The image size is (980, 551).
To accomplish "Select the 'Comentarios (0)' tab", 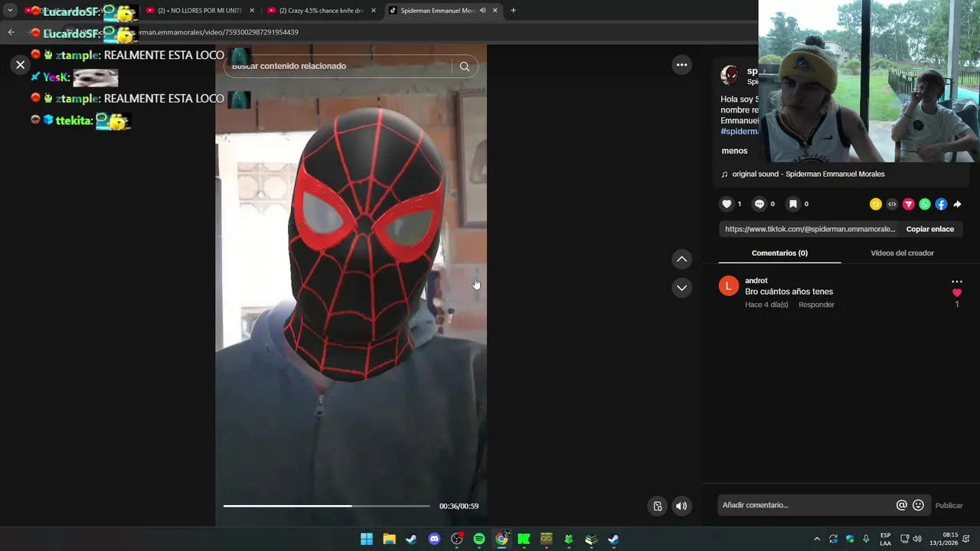I will (x=779, y=253).
